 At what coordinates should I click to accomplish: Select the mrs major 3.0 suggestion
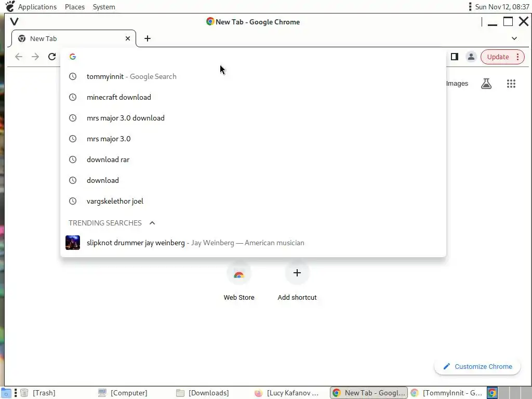click(253, 139)
